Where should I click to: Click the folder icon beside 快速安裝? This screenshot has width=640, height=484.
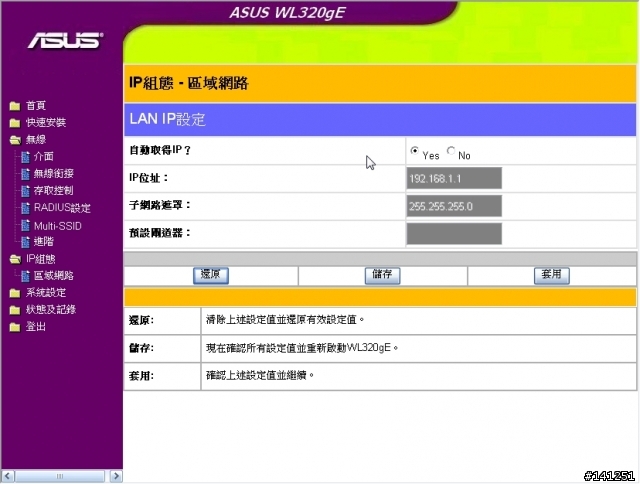tap(15, 123)
